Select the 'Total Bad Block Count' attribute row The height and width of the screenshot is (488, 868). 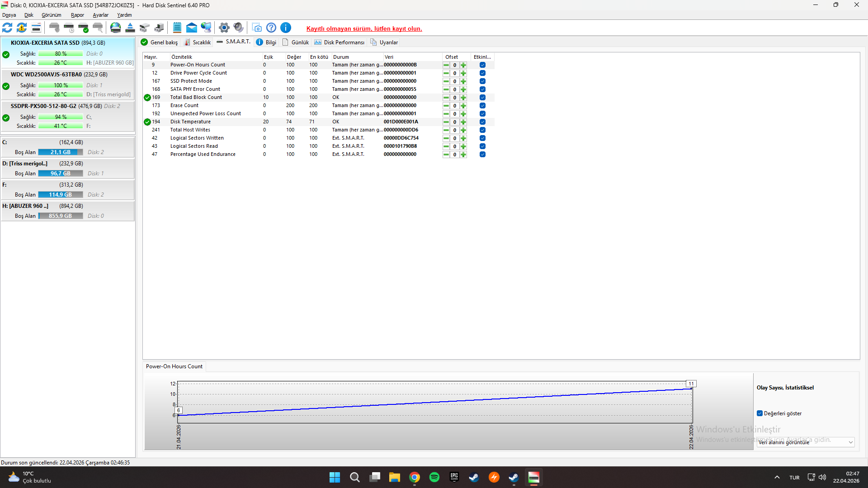coord(319,98)
